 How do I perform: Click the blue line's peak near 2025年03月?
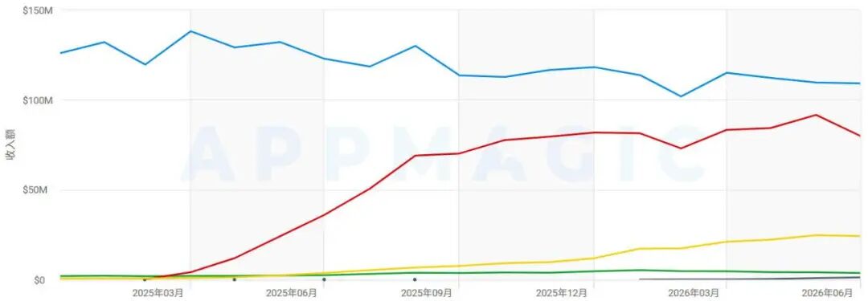[x=190, y=31]
